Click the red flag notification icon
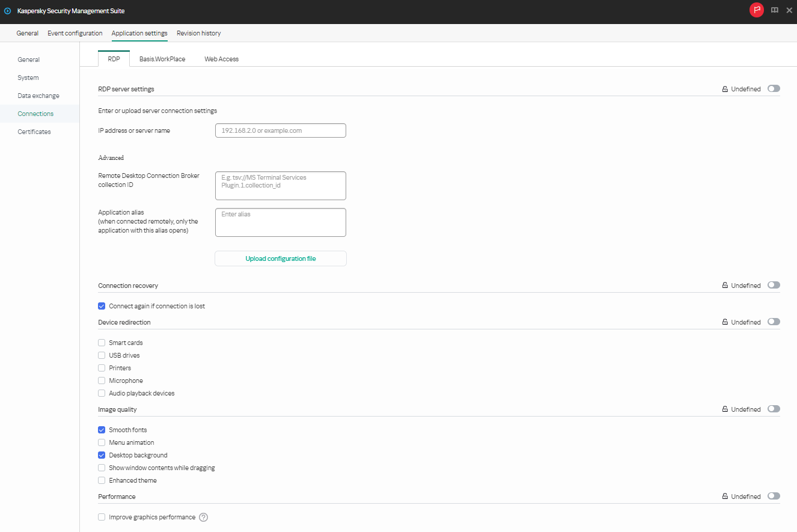Screen dimensions: 797x532 click(756, 10)
